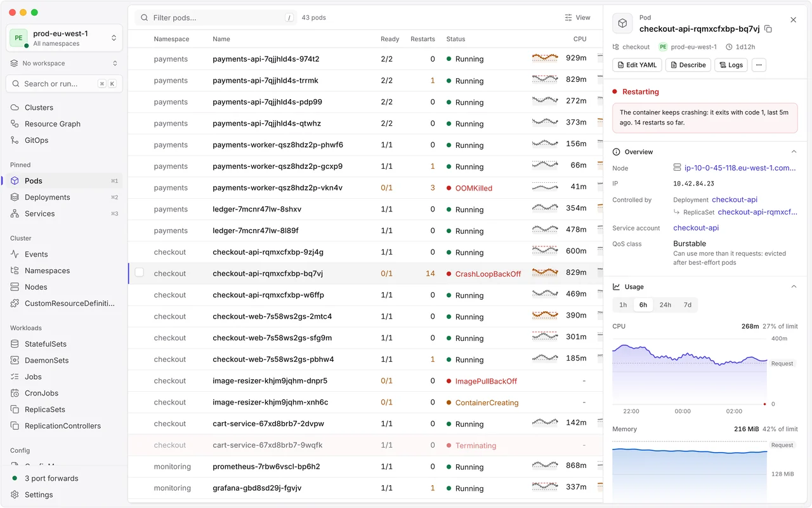Follow the checkout-api deployment link
The image size is (812, 508).
735,199
